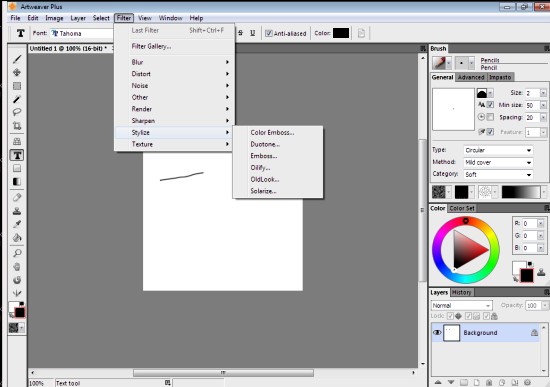Click the brush gradient preview swatch
This screenshot has height=387, width=550.
pos(521,192)
